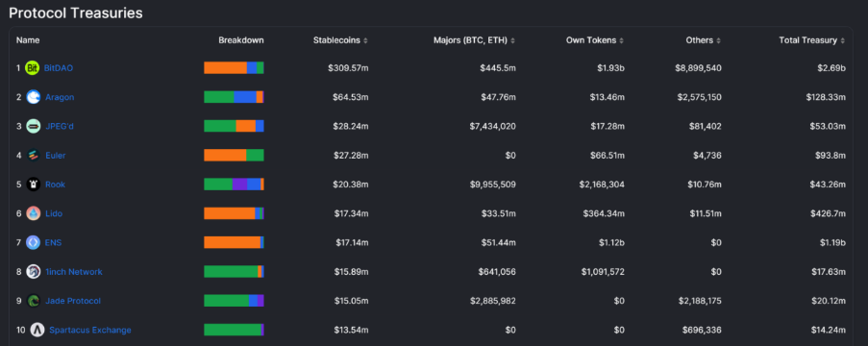
Task: Select ENS own tokens $1.12b
Action: click(x=610, y=242)
